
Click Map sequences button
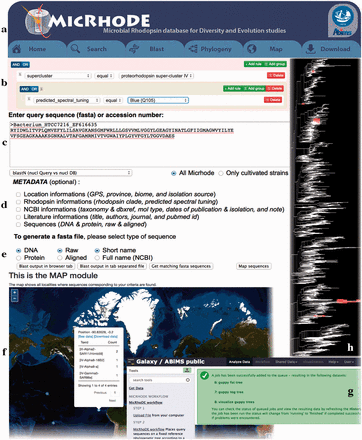pyautogui.click(x=254, y=266)
